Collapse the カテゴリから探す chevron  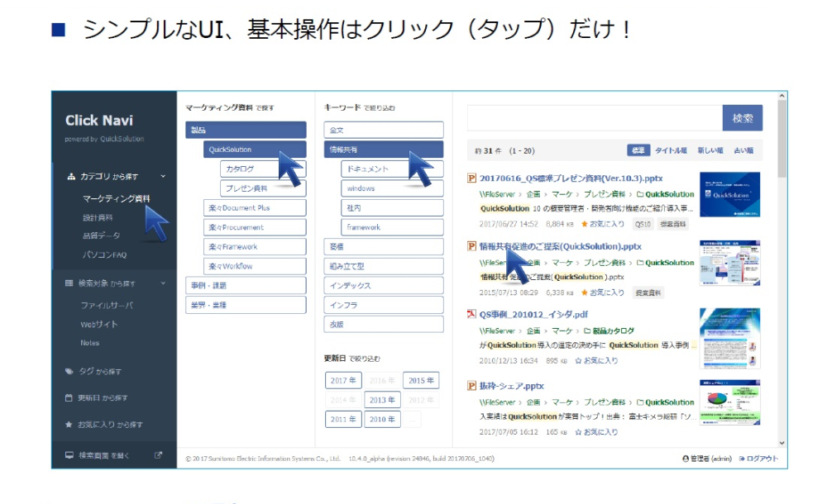pos(163,176)
